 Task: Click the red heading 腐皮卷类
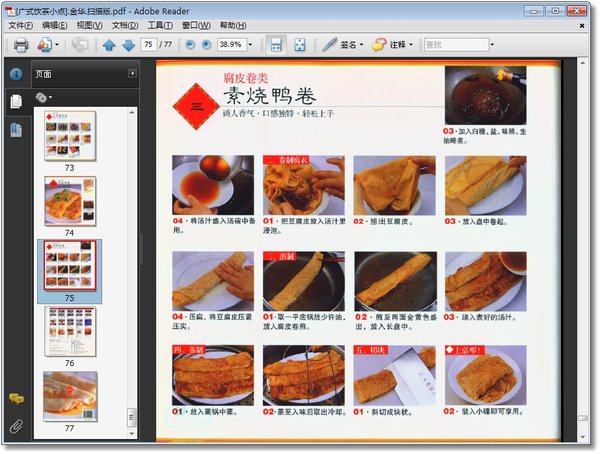click(x=246, y=78)
